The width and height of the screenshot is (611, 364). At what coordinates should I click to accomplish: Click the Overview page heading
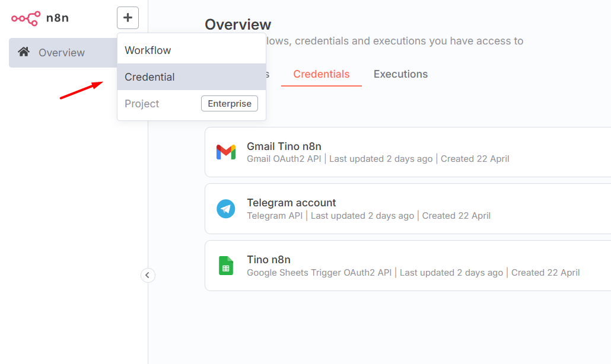coord(238,24)
